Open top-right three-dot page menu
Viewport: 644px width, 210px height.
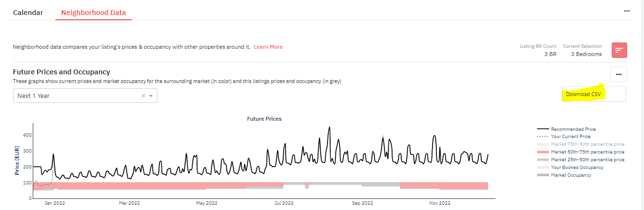pos(627,11)
